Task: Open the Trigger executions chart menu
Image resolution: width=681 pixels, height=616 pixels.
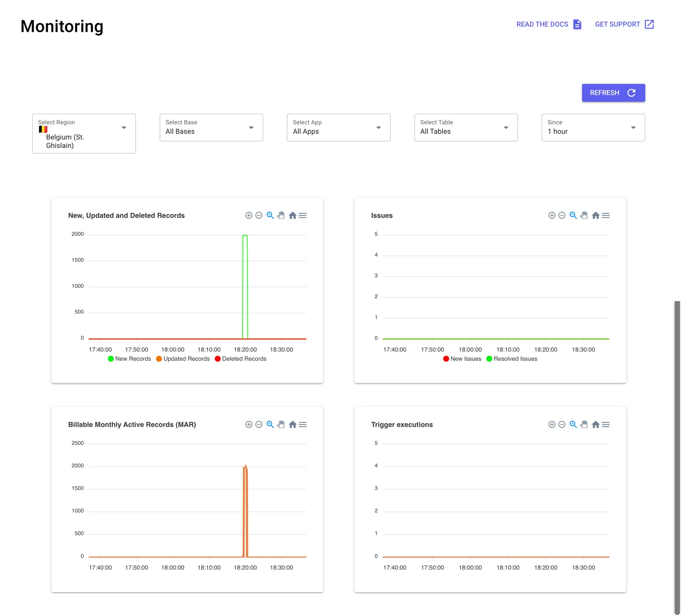Action: [x=606, y=424]
